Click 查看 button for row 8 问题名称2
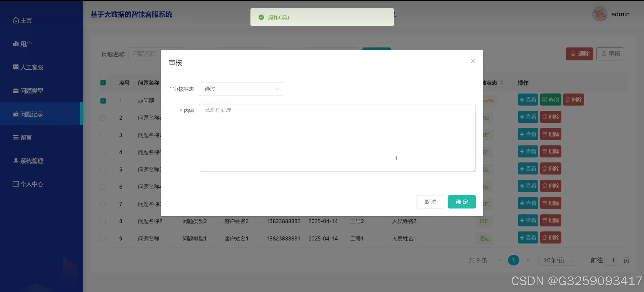Image resolution: width=644 pixels, height=292 pixels. [528, 220]
